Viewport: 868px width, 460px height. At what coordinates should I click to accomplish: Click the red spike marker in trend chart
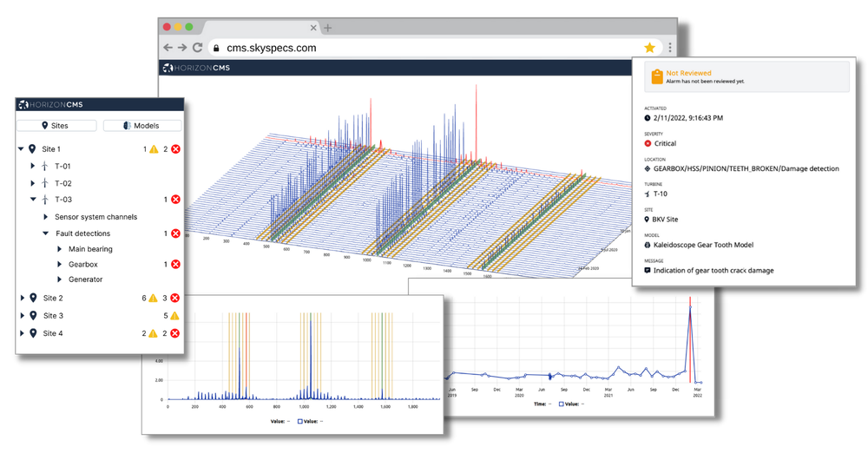(x=690, y=338)
